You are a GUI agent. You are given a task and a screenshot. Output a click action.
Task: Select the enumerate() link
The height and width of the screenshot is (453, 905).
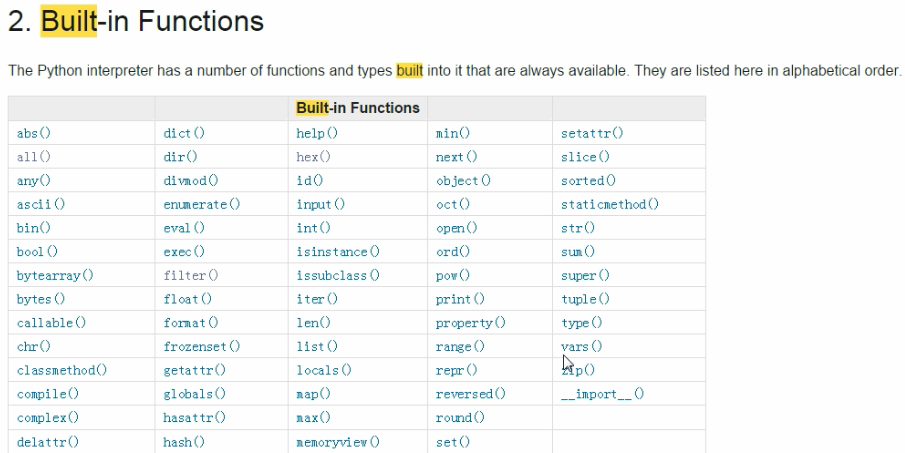tap(202, 204)
